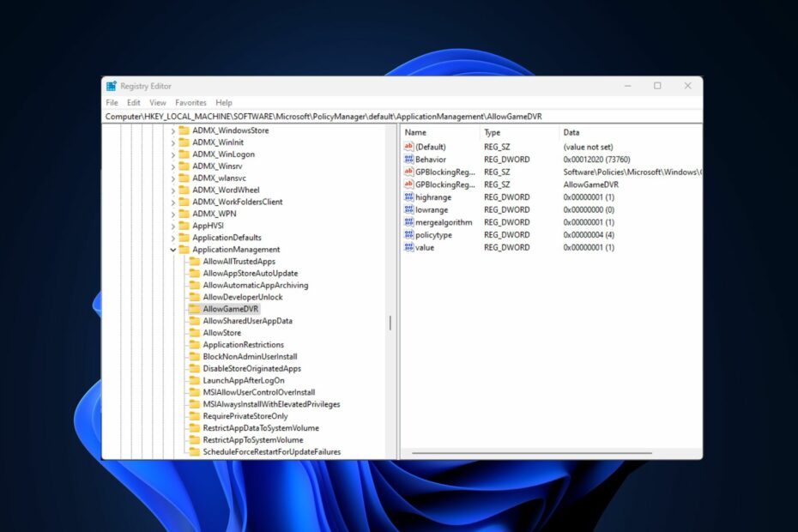Click the ADMX_WinLogon folder icon

click(184, 154)
